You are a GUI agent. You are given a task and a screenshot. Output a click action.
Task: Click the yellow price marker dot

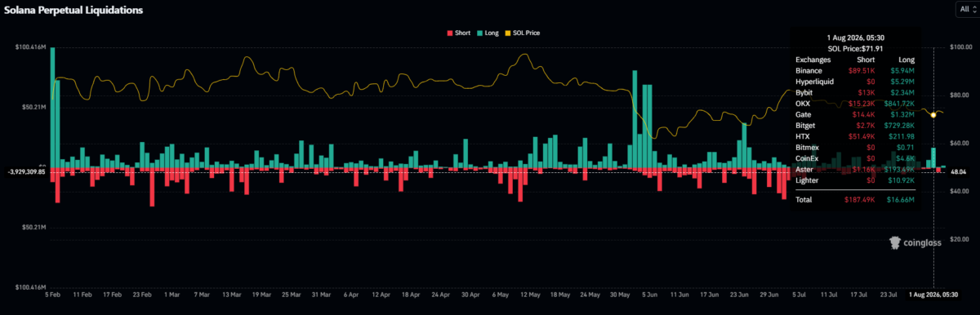[x=933, y=114]
